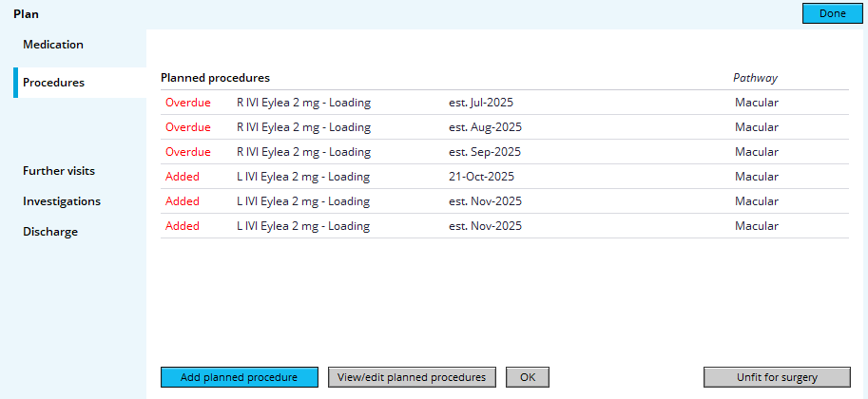Click the est. Sep-2025 date
The image size is (868, 399).
tap(485, 152)
